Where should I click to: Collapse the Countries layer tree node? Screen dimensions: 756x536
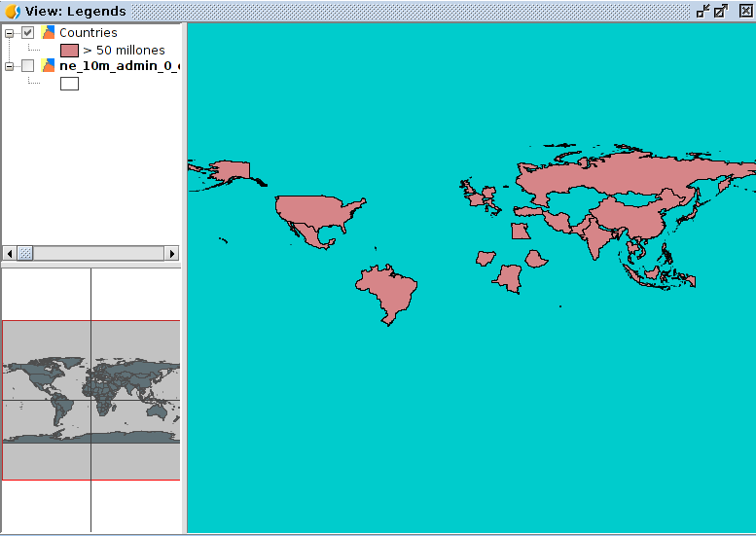point(9,33)
